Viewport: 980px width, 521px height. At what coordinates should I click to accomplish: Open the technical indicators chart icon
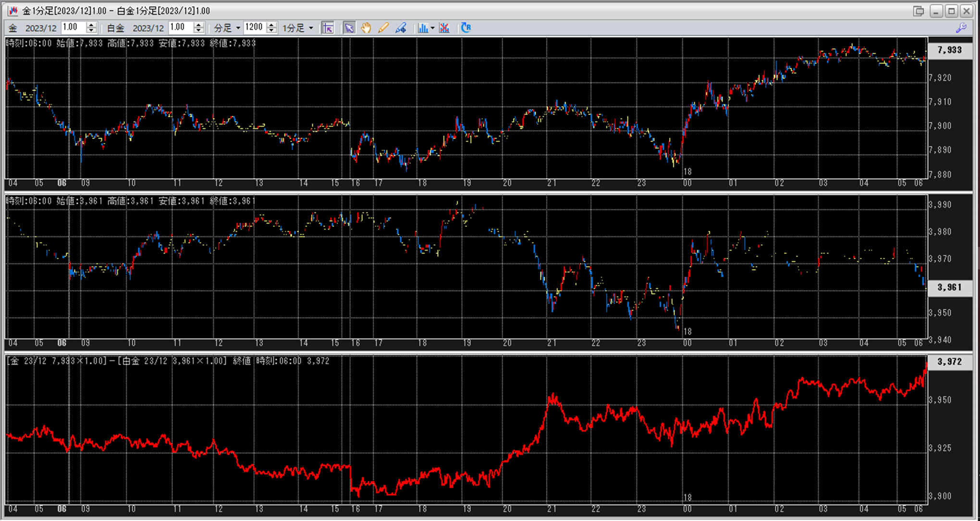(x=423, y=28)
